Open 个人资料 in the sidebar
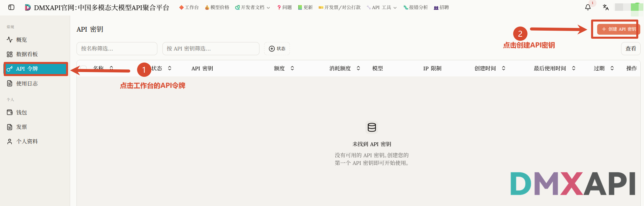Screen dimensions: 644x206 pyautogui.click(x=35, y=141)
